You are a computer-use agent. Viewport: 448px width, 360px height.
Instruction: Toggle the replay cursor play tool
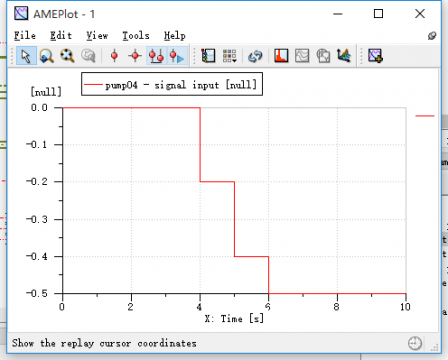click(x=177, y=56)
